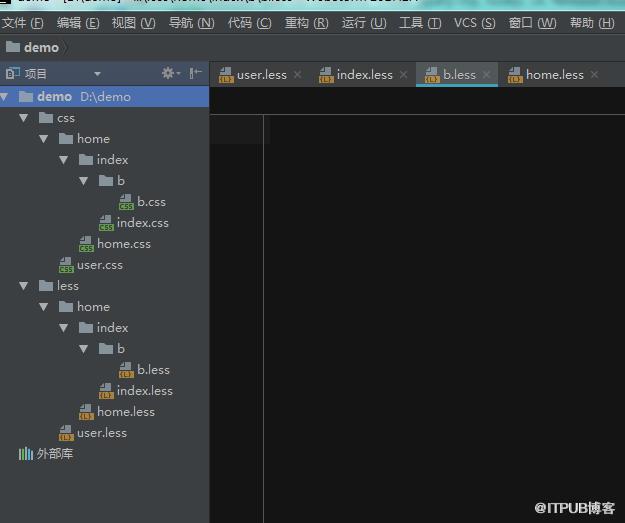Collapse the less folder arrow

pos(24,286)
